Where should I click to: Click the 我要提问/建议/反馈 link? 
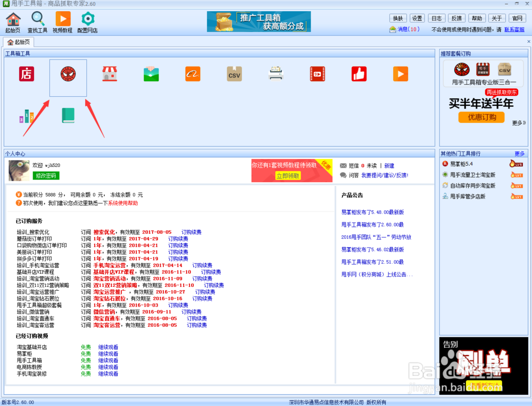click(385, 175)
